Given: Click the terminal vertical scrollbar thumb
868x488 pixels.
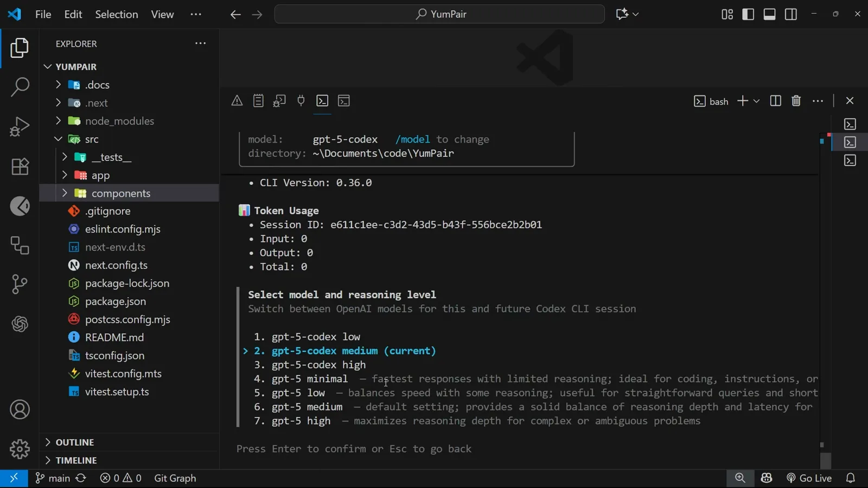Looking at the screenshot, I should pos(826,460).
